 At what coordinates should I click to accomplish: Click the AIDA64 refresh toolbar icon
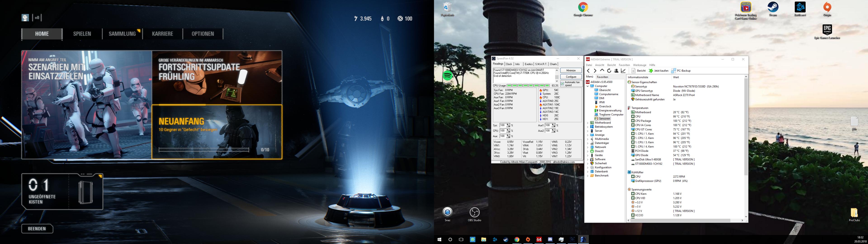tap(609, 71)
